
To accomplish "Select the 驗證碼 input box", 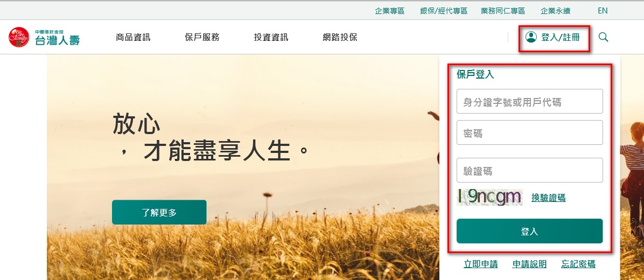I will [530, 170].
